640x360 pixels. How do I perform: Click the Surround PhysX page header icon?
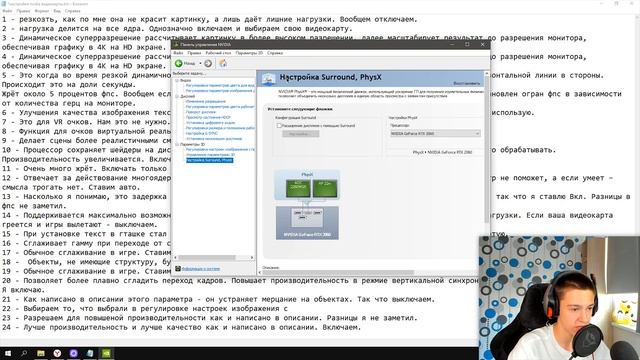[x=269, y=79]
